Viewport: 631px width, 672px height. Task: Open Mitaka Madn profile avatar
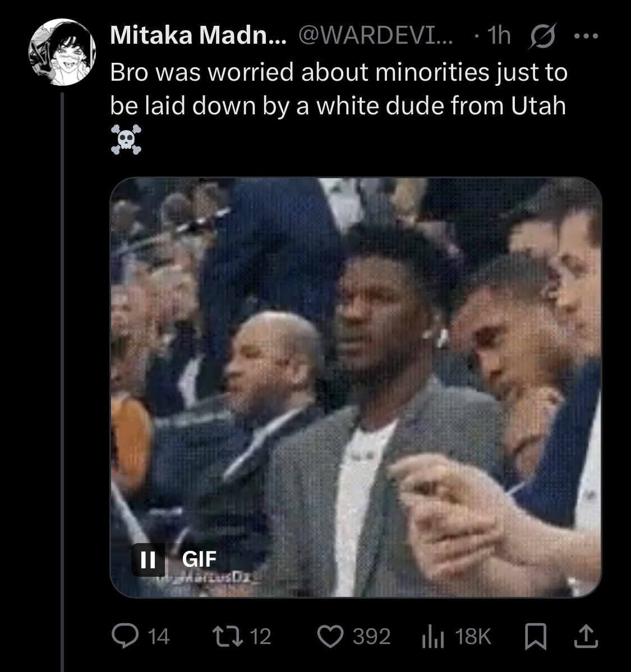[x=62, y=52]
